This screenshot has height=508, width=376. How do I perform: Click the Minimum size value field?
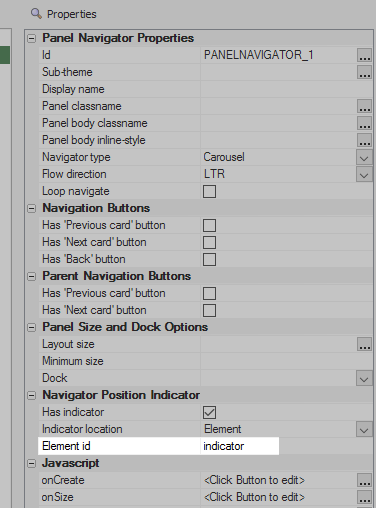(x=286, y=361)
